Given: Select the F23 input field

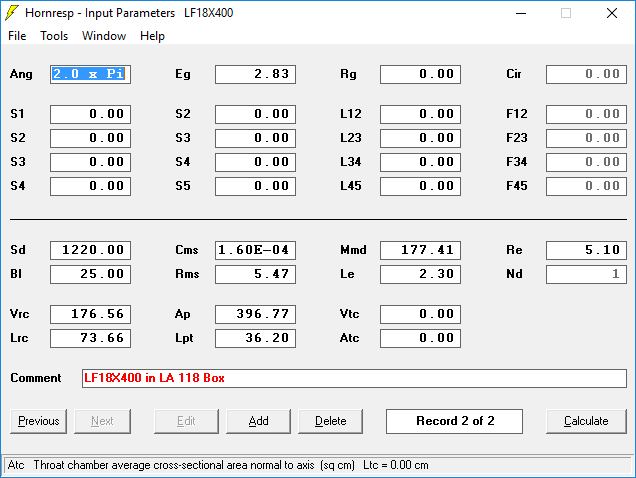Looking at the screenshot, I should click(x=586, y=138).
